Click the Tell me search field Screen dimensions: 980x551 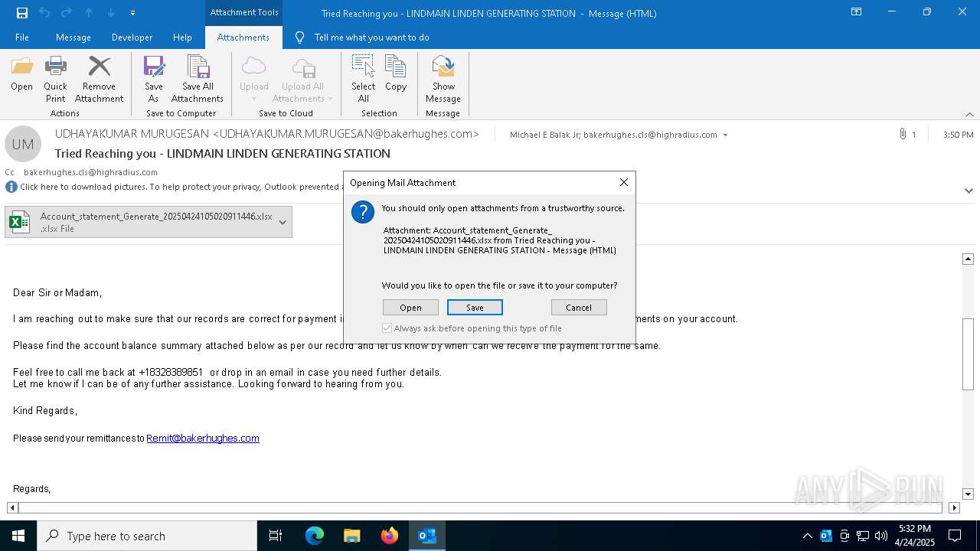(371, 37)
